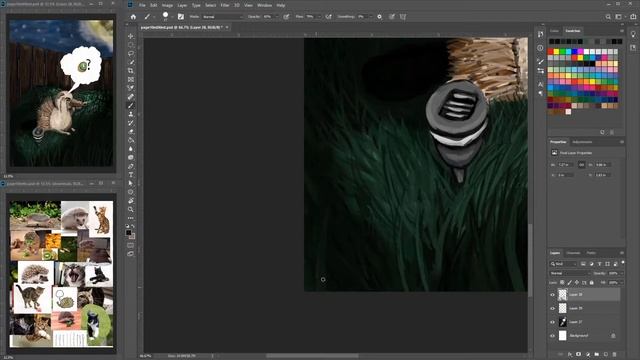Select the Hand tool
This screenshot has height=360, width=640.
131,200
